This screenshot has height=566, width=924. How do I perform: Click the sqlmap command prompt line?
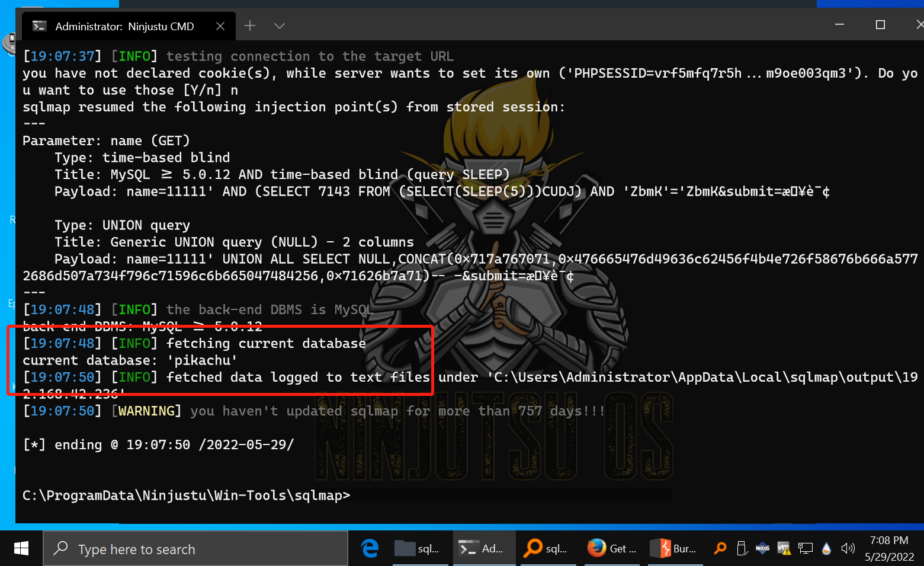pyautogui.click(x=186, y=495)
